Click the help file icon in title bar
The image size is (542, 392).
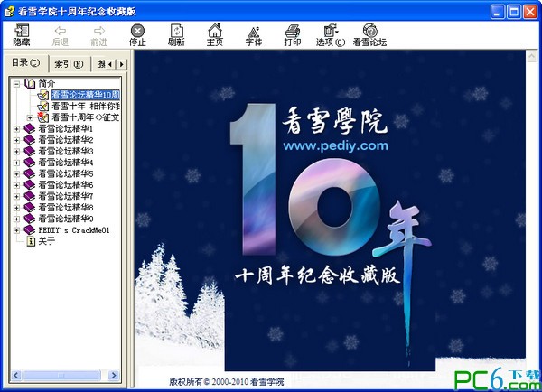click(10, 12)
